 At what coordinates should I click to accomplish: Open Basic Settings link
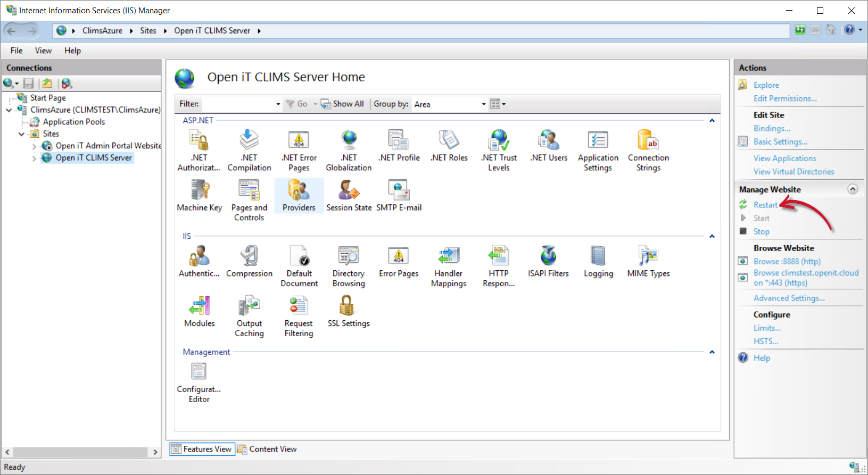point(780,141)
